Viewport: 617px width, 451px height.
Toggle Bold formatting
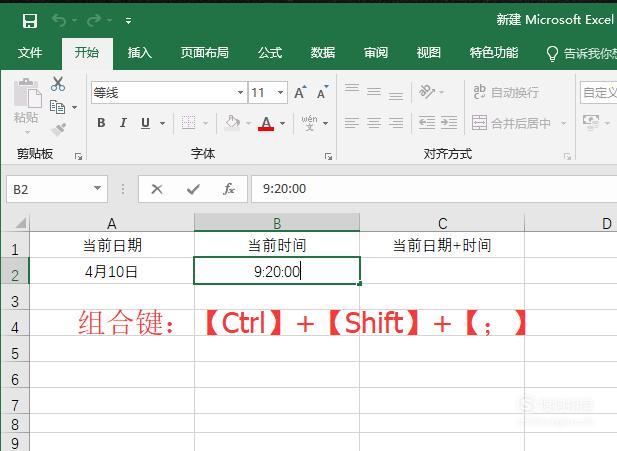click(101, 123)
